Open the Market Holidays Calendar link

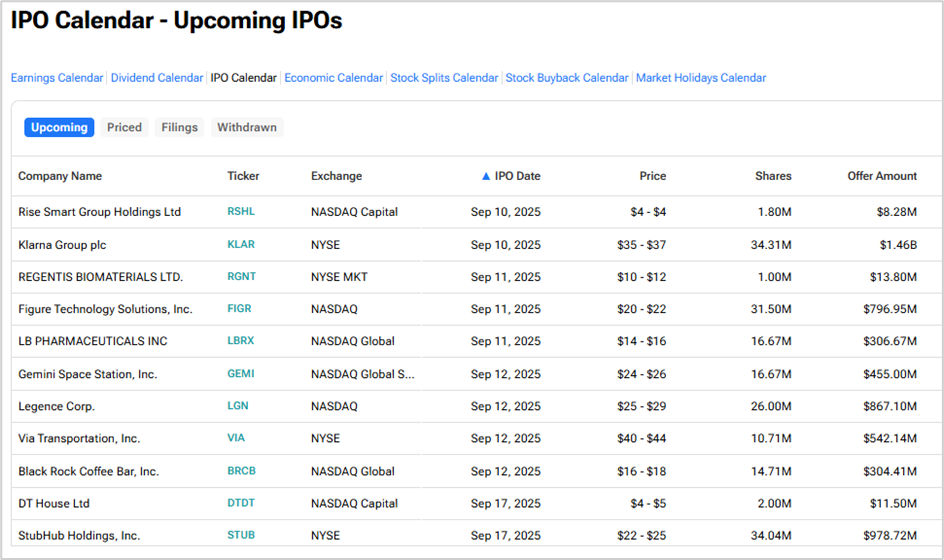701,78
